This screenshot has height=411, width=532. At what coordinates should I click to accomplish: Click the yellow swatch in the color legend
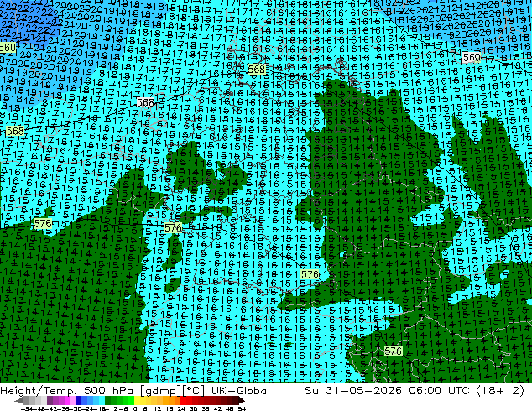137,400
